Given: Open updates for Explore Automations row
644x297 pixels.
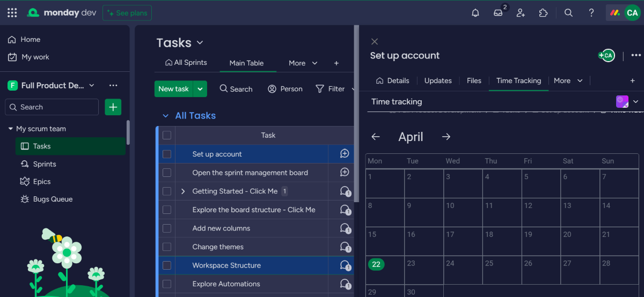Looking at the screenshot, I should pos(345,284).
